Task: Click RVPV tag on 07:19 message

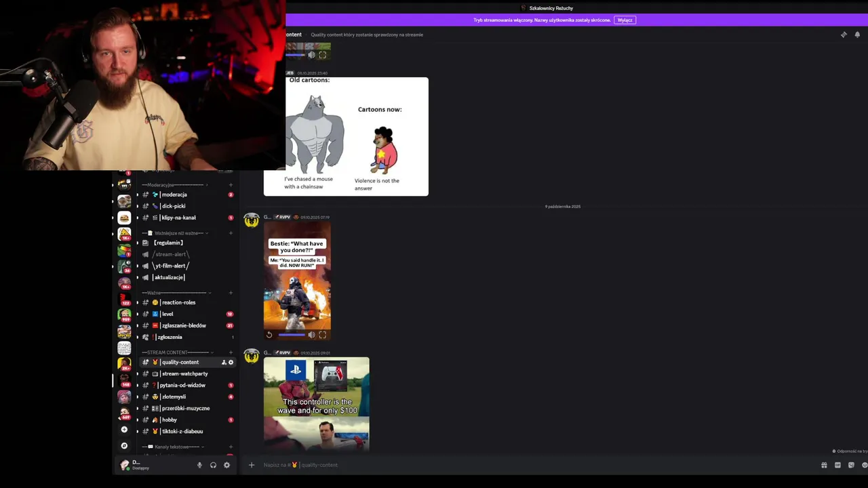Action: pos(282,218)
